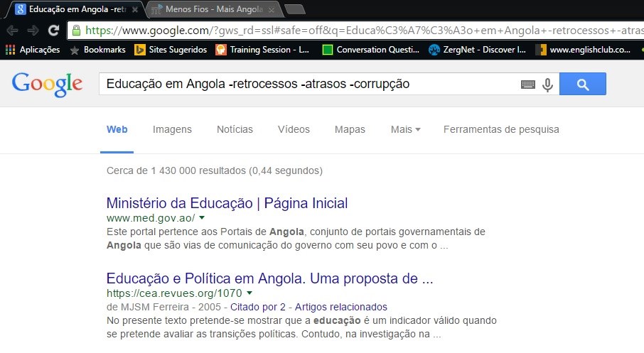Go back using the back arrow
The width and height of the screenshot is (644, 353).
(12, 31)
